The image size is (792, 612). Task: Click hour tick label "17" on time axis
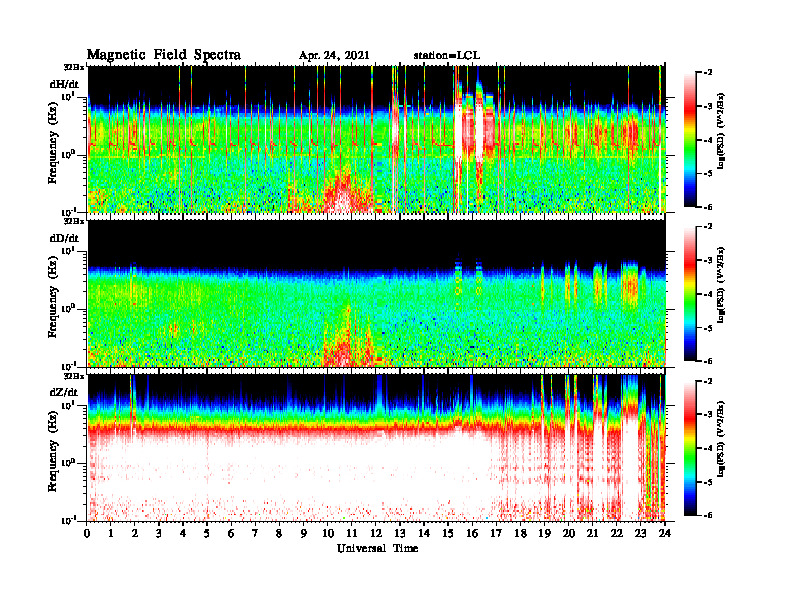497,534
